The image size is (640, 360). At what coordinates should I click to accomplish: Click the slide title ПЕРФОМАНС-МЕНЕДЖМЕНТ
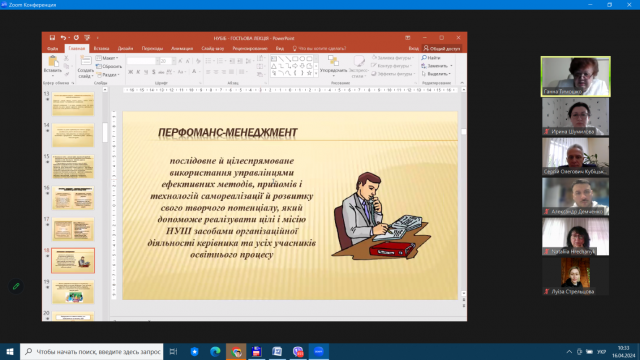pos(228,133)
